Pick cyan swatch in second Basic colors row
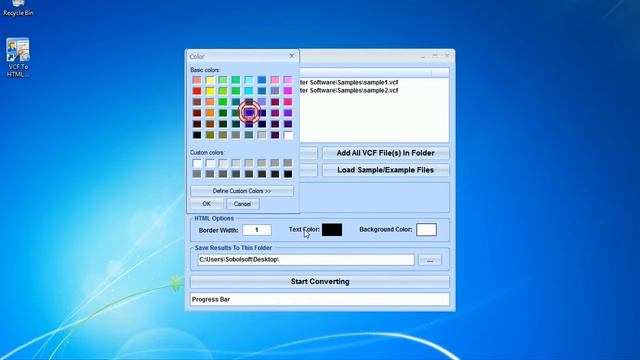The width and height of the screenshot is (640, 360). pos(249,91)
